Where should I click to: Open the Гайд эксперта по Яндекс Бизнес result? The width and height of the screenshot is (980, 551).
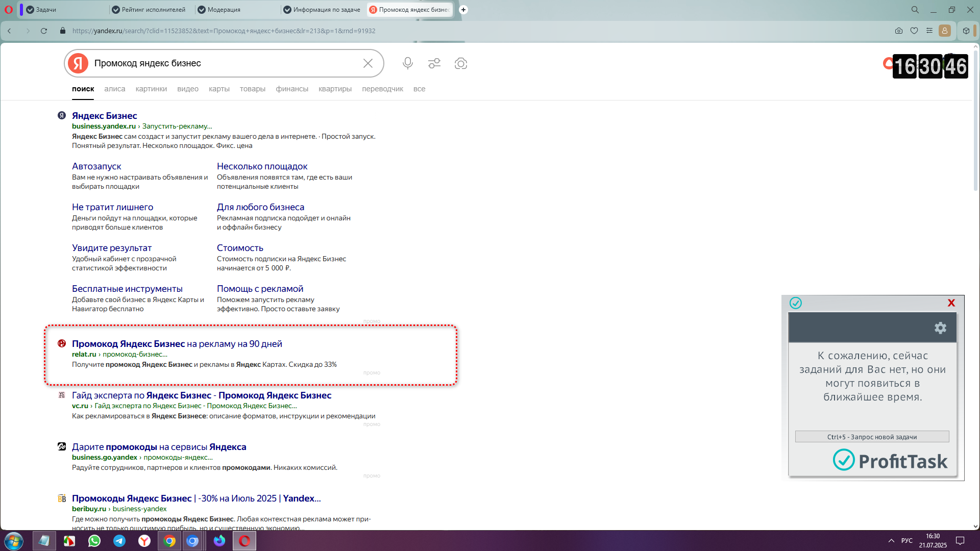coord(202,395)
